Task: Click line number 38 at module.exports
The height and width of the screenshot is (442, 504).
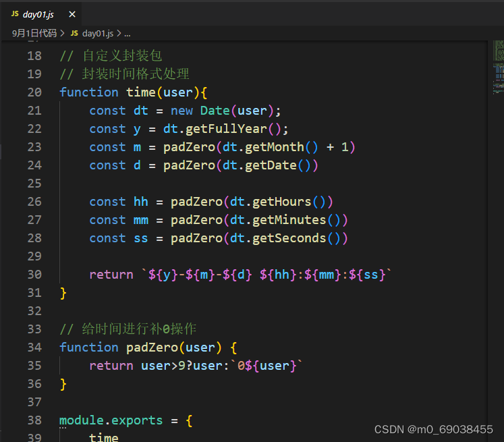Action: [34, 420]
